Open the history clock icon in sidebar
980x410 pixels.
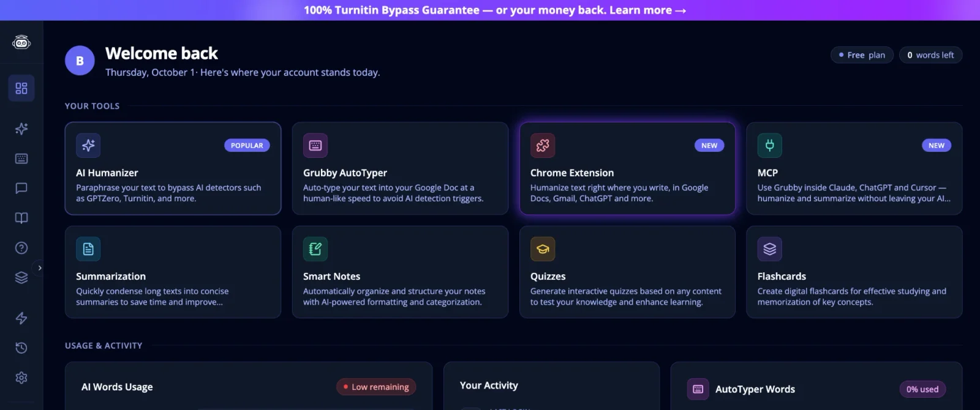(x=21, y=348)
